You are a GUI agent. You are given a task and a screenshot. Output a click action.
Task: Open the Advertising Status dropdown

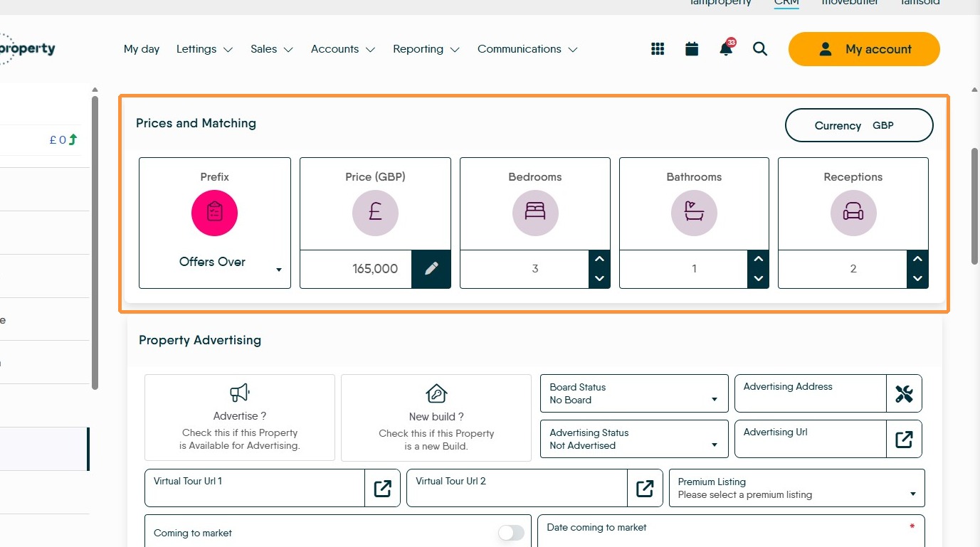point(634,439)
